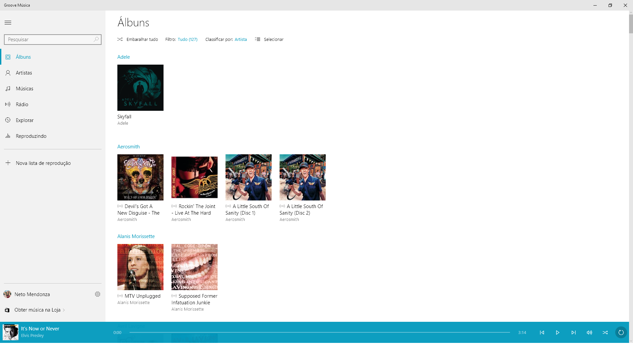Click the search magnifier icon
The height and width of the screenshot is (364, 633).
96,39
